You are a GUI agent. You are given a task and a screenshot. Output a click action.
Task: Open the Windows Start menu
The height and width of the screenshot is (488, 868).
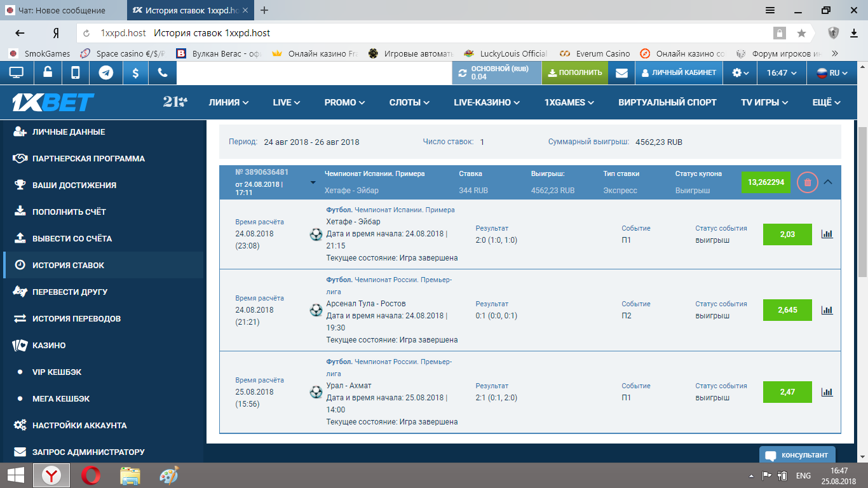click(16, 475)
